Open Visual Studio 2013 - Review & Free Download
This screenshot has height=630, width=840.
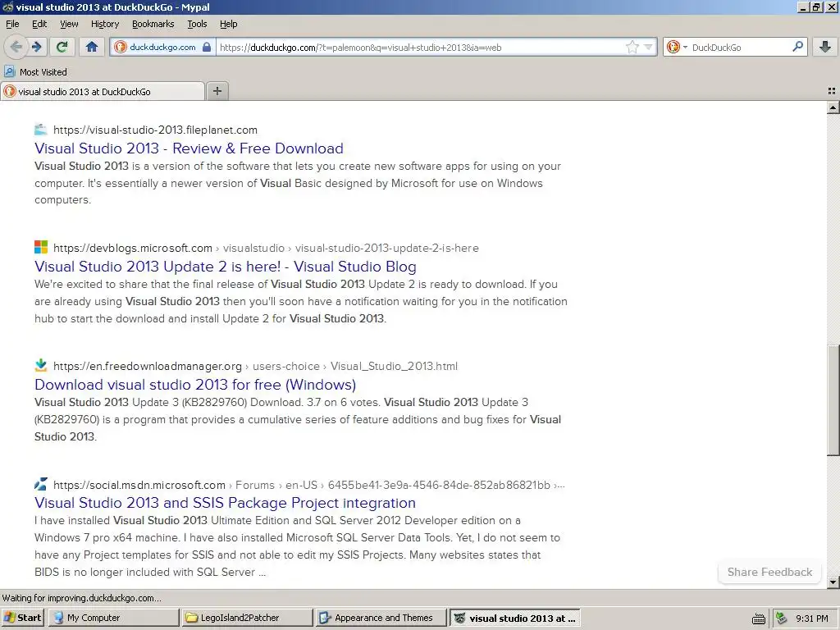coord(189,148)
